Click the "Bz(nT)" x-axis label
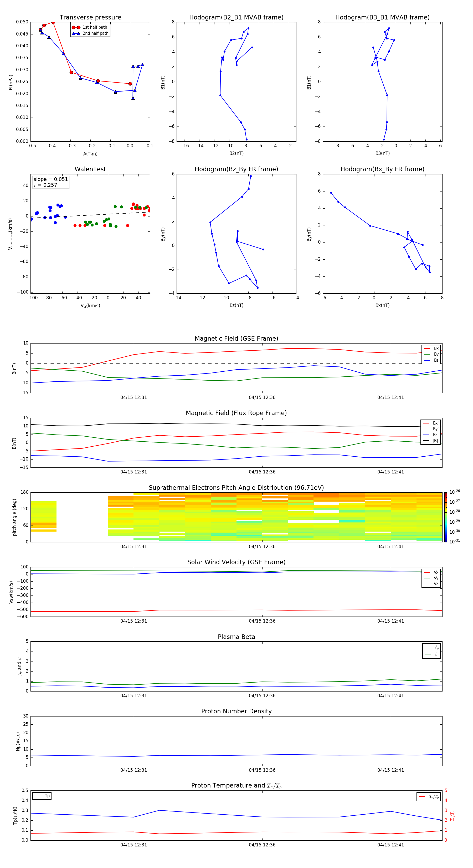This screenshot has width=473, height=868. [x=236, y=305]
